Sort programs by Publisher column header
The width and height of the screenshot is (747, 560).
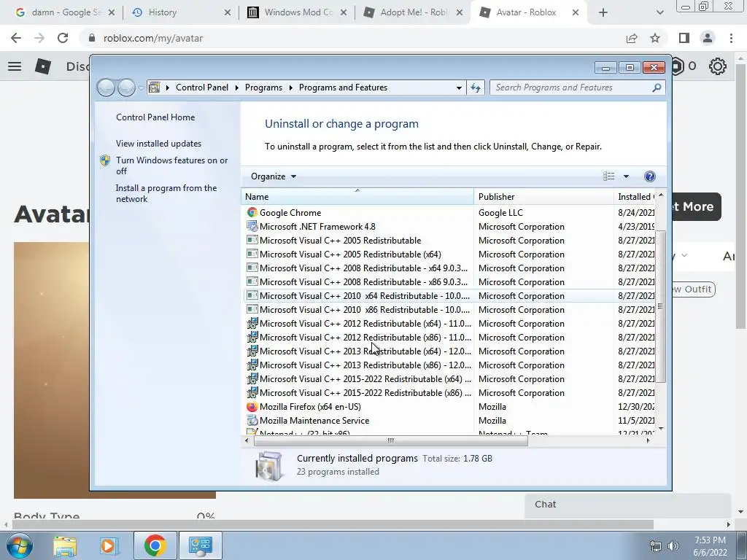coord(544,197)
